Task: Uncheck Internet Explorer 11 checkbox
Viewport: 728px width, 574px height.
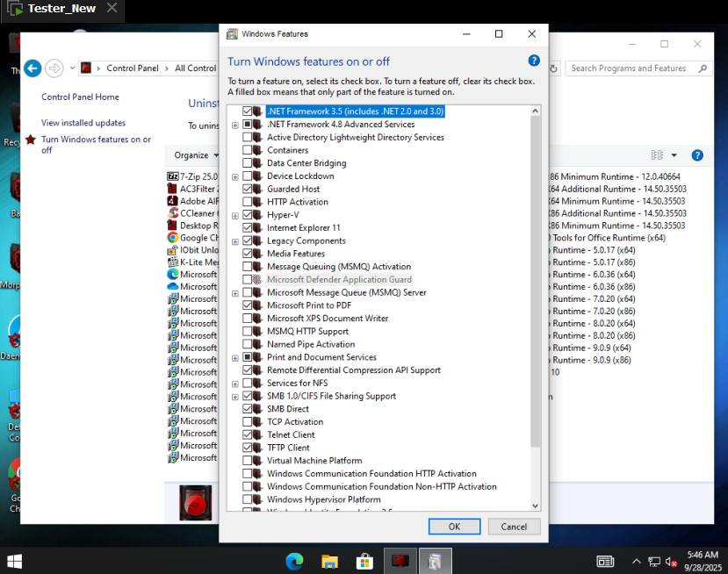Action: tap(247, 228)
